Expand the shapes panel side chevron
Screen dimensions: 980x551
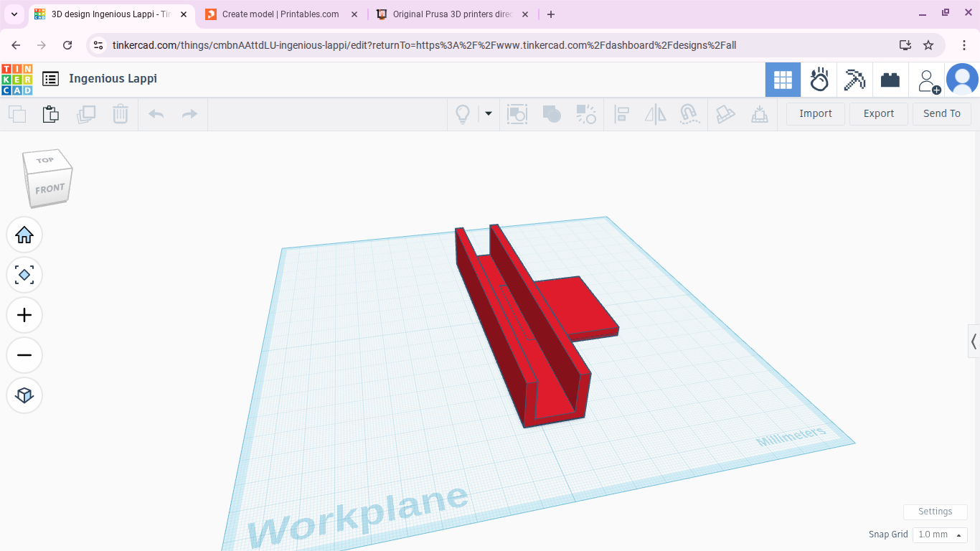point(974,342)
